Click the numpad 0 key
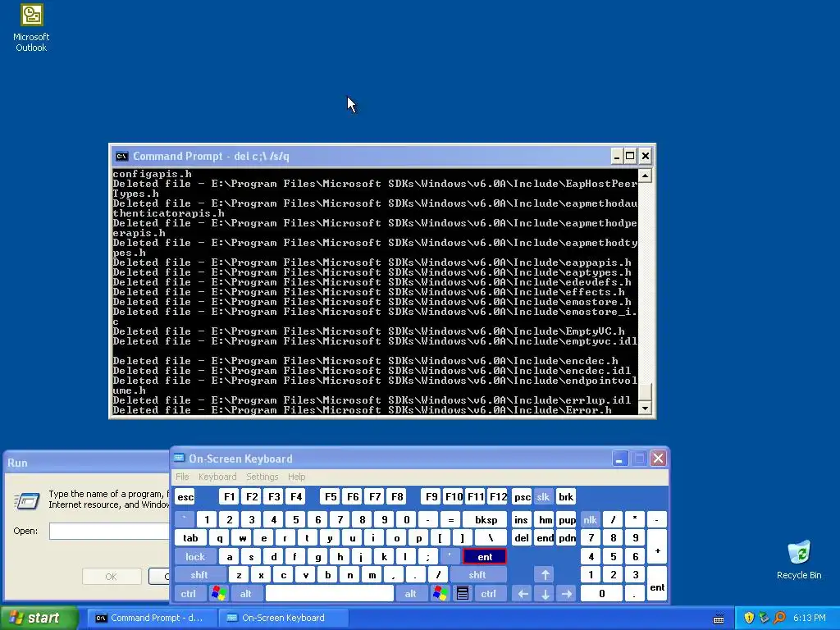Image resolution: width=840 pixels, height=630 pixels. (x=601, y=594)
